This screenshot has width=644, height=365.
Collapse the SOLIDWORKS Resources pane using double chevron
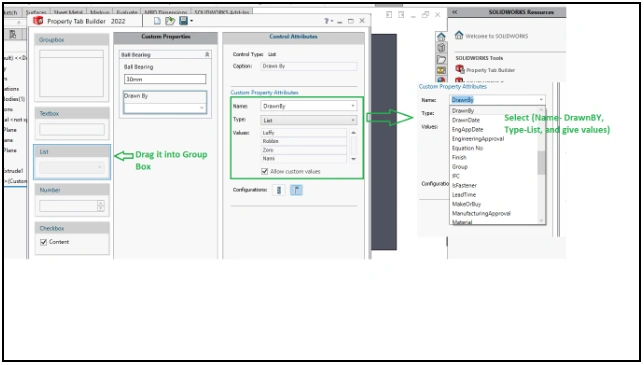pyautogui.click(x=455, y=12)
